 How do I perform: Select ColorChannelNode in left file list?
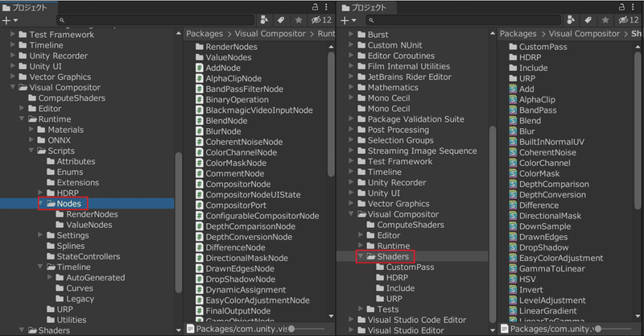pos(236,152)
